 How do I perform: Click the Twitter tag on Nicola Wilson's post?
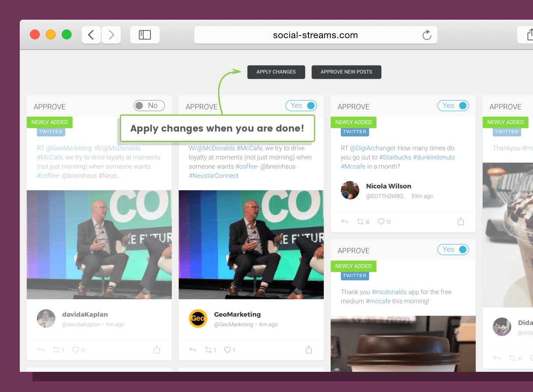click(x=355, y=132)
